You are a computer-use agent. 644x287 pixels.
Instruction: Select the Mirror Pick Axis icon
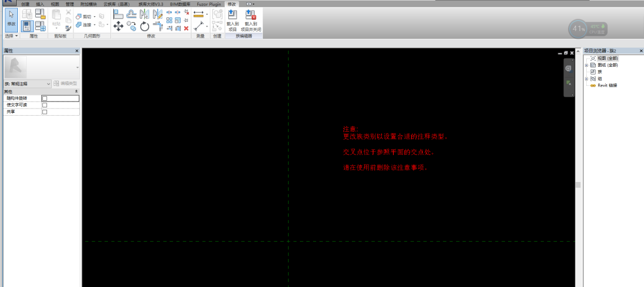144,14
